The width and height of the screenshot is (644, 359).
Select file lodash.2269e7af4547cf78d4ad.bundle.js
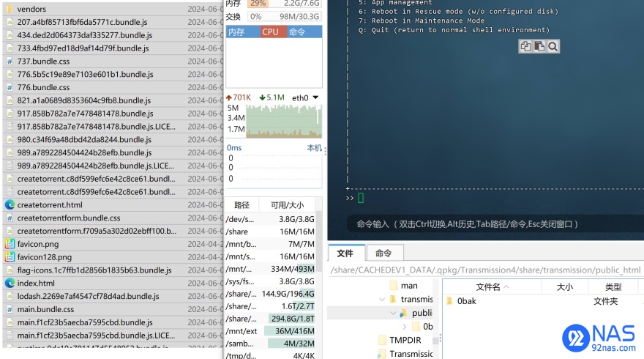point(113,296)
